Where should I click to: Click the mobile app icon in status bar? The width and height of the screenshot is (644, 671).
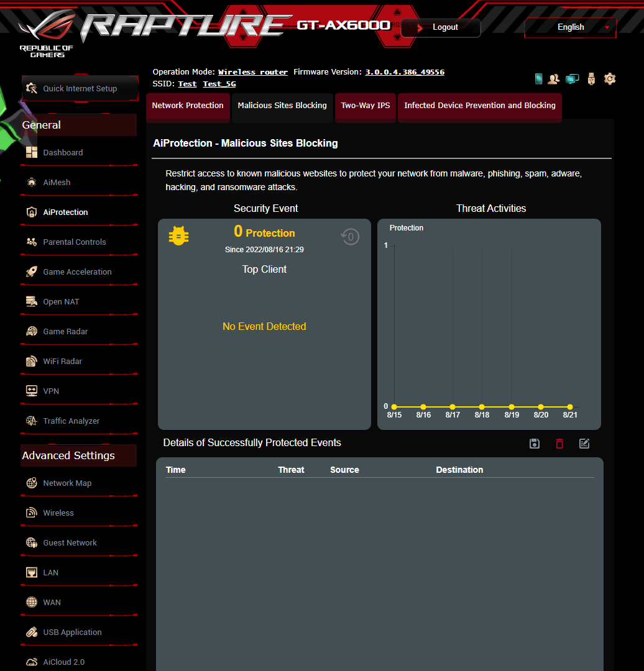[x=539, y=79]
